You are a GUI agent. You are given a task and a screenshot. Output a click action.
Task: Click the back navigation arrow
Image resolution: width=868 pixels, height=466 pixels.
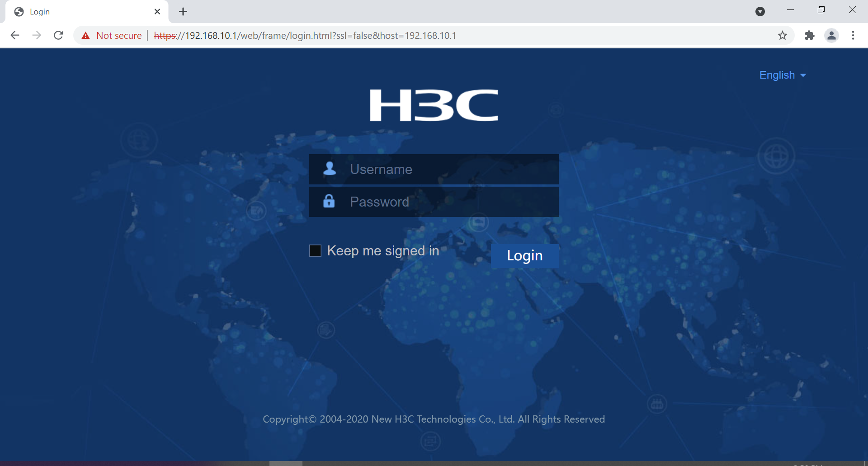coord(15,35)
